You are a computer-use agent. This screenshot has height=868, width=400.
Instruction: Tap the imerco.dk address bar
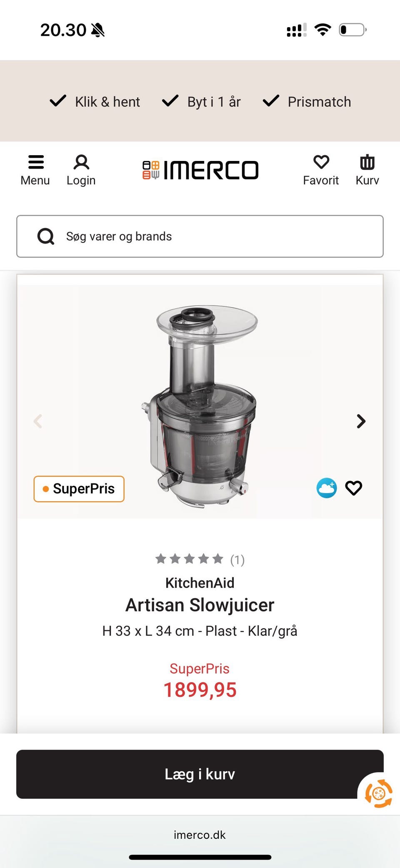coord(200,835)
